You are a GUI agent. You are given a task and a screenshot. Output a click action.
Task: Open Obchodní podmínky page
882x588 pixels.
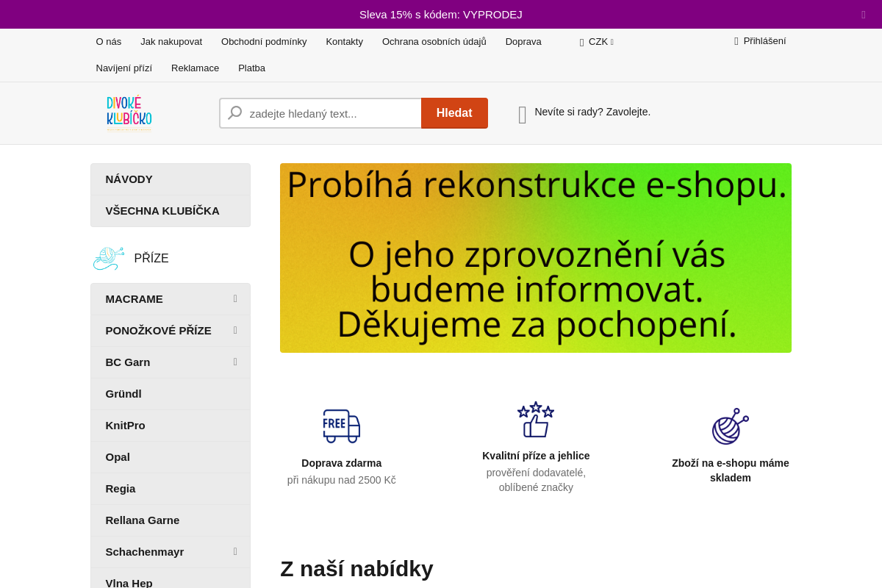pyautogui.click(x=264, y=42)
